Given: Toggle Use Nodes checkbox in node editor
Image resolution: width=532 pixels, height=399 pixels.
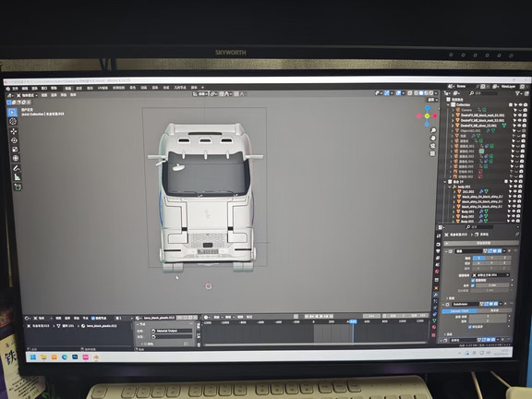Looking at the screenshot, I should (93, 318).
